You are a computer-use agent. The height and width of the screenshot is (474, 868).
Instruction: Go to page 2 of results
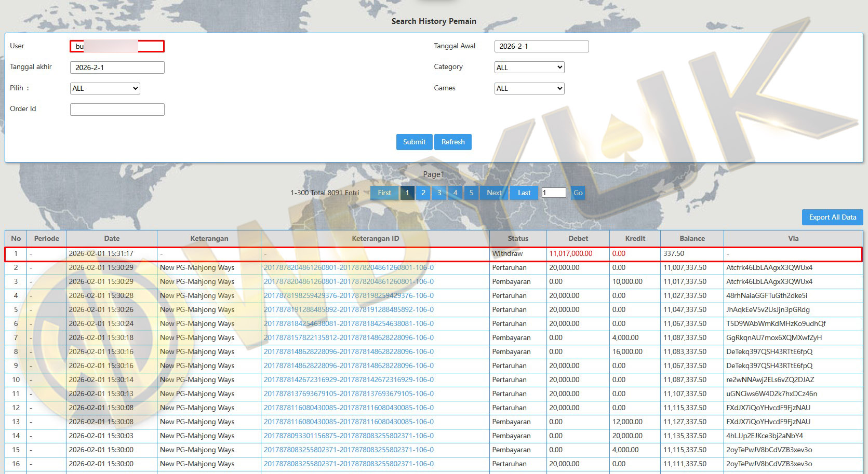point(423,193)
